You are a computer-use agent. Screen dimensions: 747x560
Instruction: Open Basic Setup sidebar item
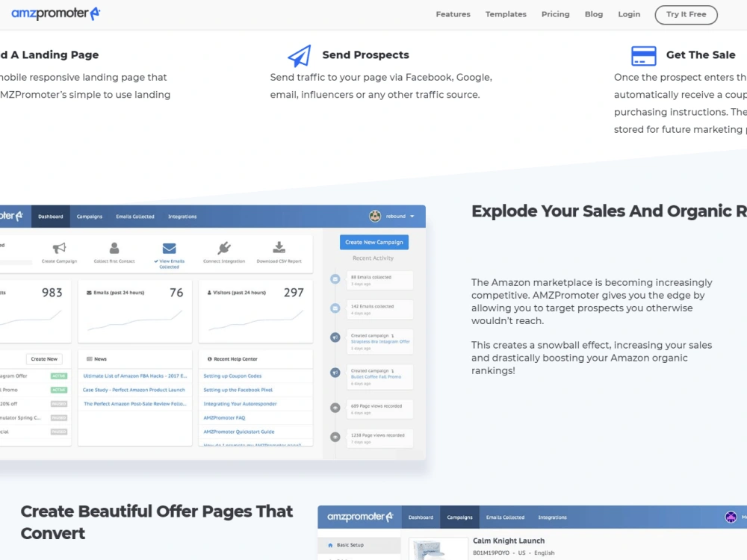[359, 545]
